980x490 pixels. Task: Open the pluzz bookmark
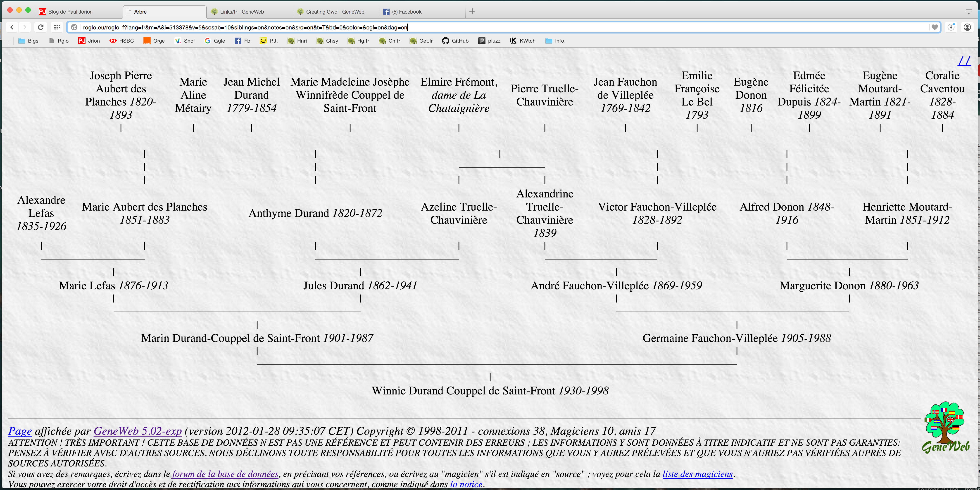pos(490,41)
